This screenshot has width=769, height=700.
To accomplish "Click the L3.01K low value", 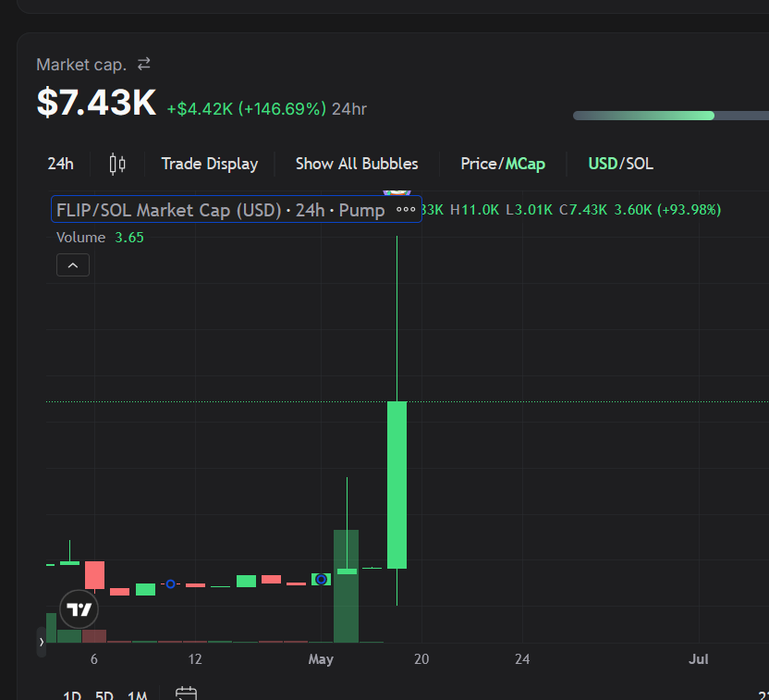I will click(x=529, y=210).
